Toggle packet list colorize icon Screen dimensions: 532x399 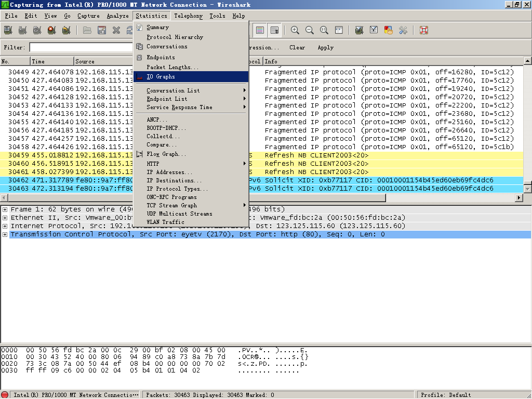pyautogui.click(x=260, y=30)
